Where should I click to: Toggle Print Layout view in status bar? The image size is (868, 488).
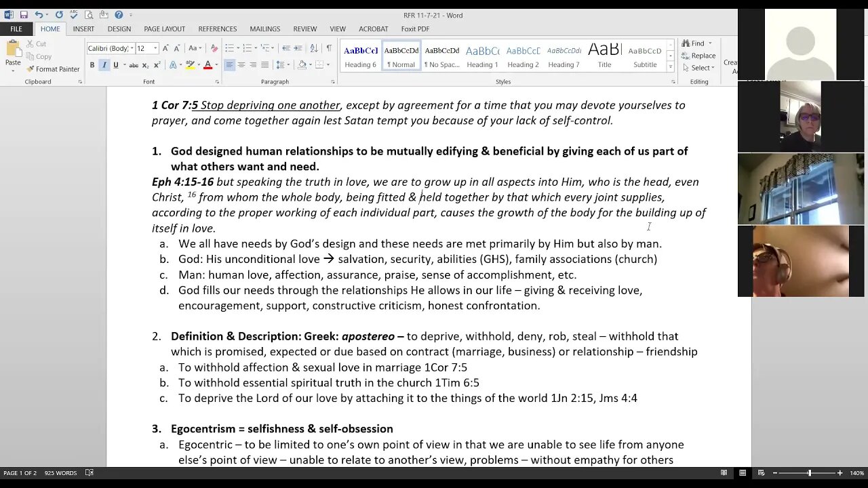pos(743,473)
